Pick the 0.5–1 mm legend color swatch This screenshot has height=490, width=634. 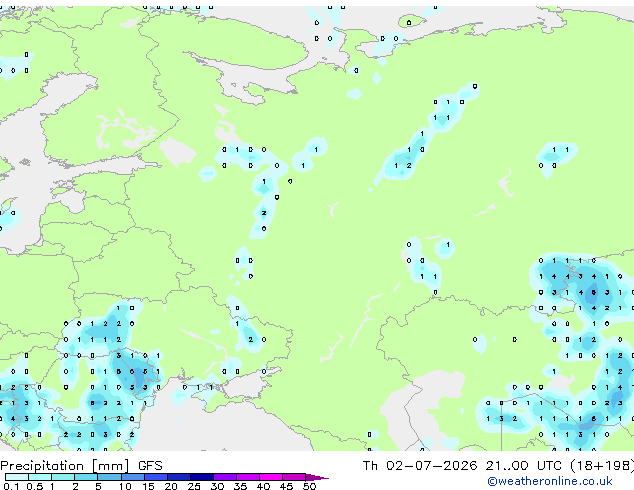[40, 477]
